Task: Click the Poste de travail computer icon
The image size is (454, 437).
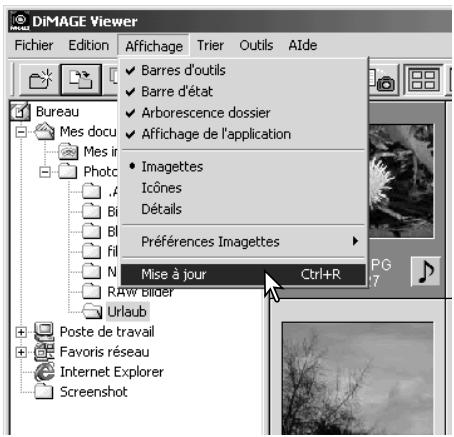Action: [x=44, y=332]
